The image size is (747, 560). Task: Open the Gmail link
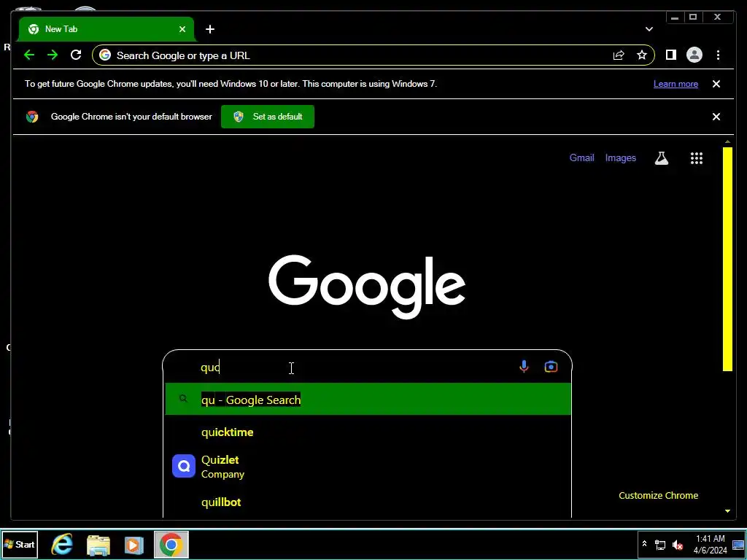click(581, 158)
